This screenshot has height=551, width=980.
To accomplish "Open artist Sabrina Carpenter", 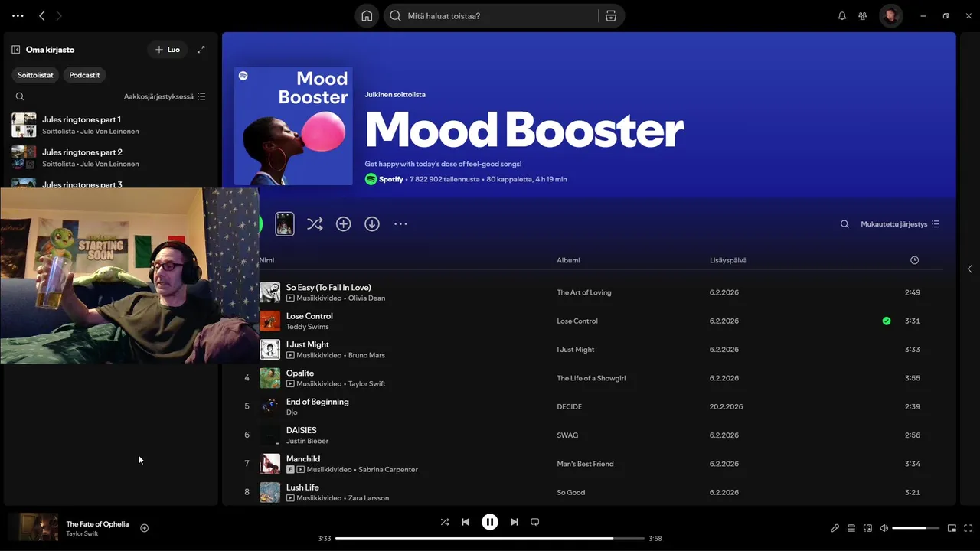I will [388, 469].
